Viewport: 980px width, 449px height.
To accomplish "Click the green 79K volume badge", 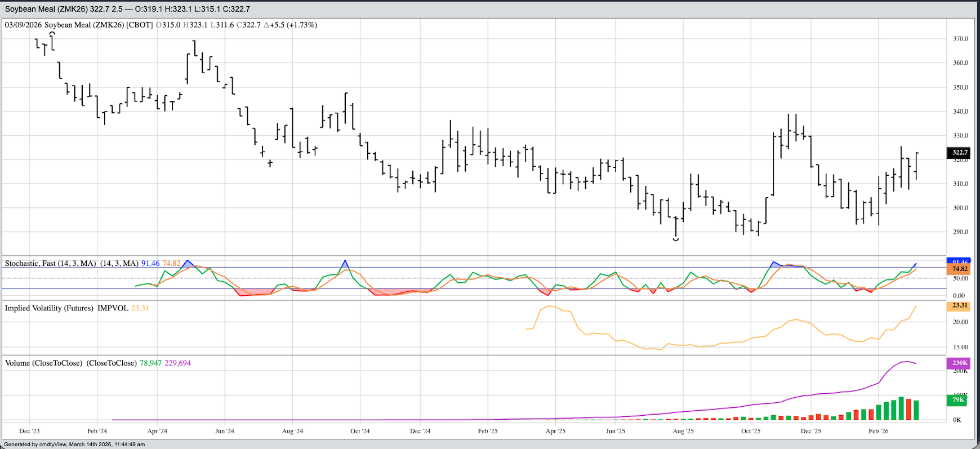I will pos(958,400).
